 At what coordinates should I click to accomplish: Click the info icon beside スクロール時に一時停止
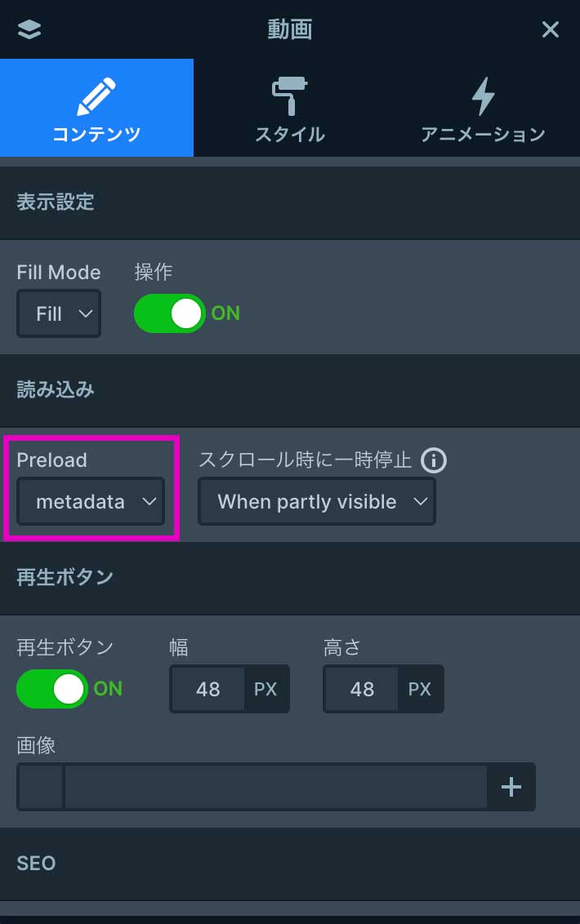[434, 460]
